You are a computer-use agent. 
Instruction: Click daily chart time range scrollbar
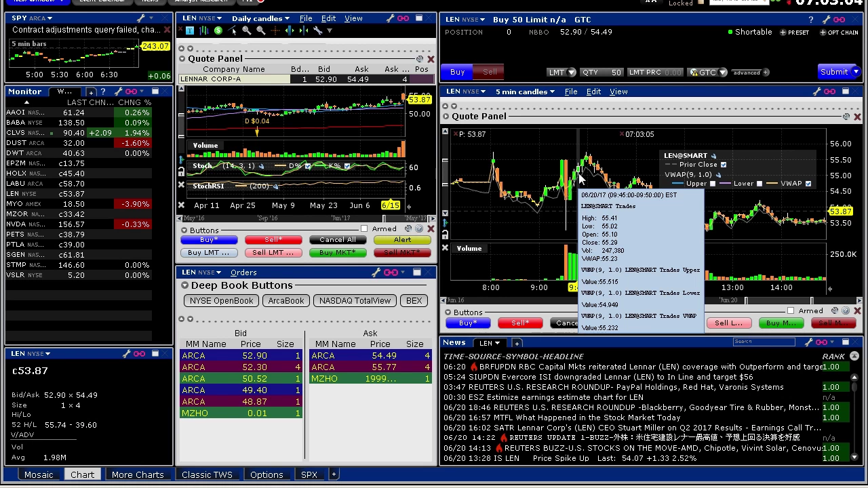[x=305, y=218]
